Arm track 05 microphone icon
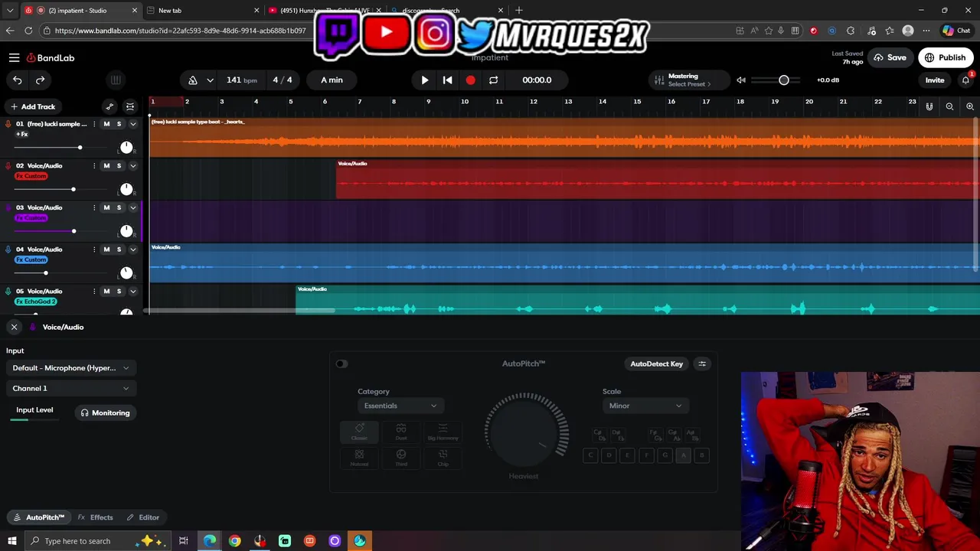Viewport: 980px width, 551px height. point(8,292)
